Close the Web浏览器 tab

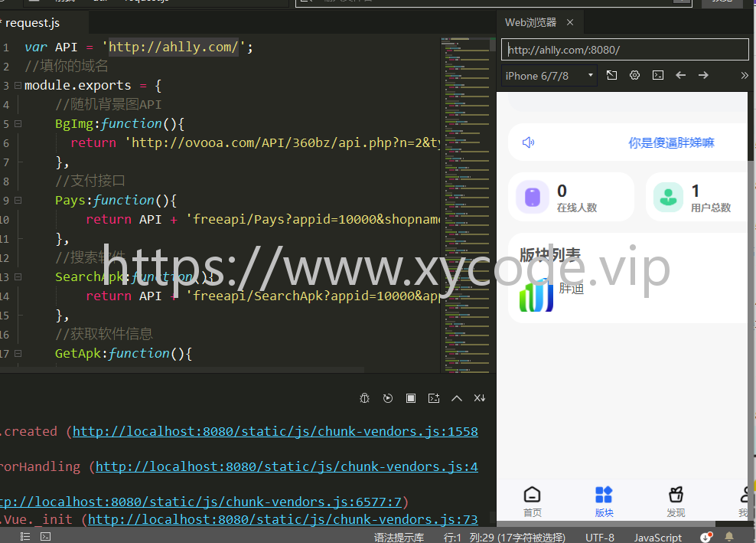570,22
